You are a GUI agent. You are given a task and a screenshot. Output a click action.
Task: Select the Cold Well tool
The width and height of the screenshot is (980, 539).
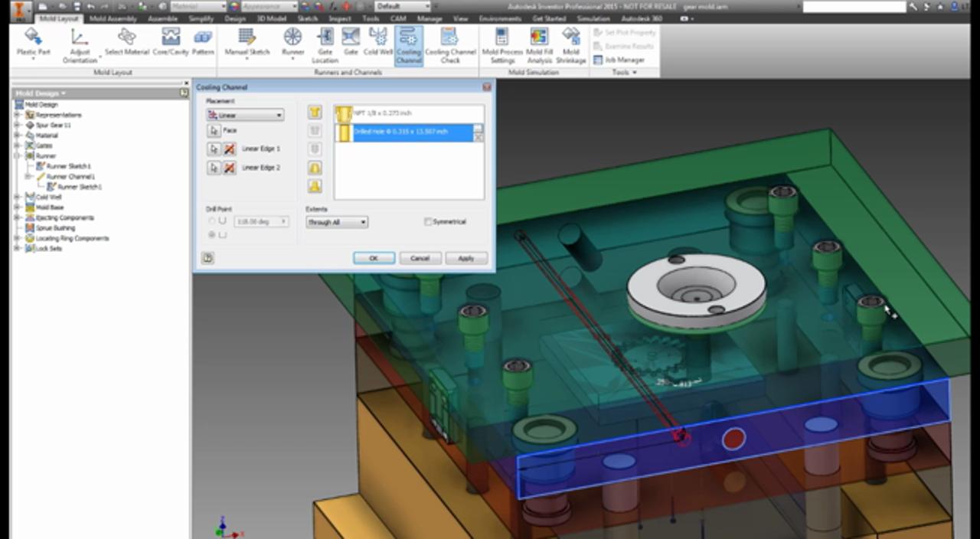pyautogui.click(x=377, y=43)
